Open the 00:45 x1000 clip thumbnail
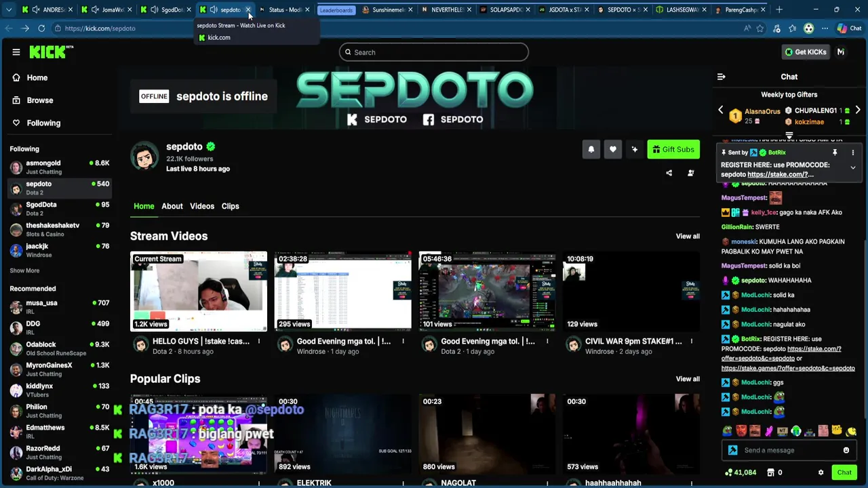Image resolution: width=868 pixels, height=488 pixels. [x=199, y=434]
